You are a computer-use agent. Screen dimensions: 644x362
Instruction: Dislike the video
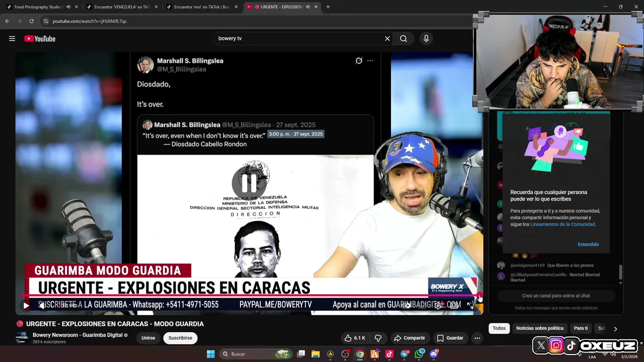tap(378, 338)
